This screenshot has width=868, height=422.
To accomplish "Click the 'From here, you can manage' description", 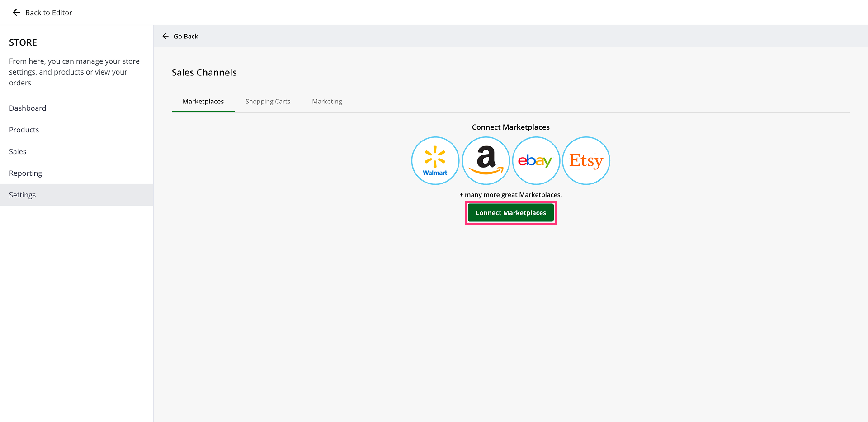I will coord(75,72).
